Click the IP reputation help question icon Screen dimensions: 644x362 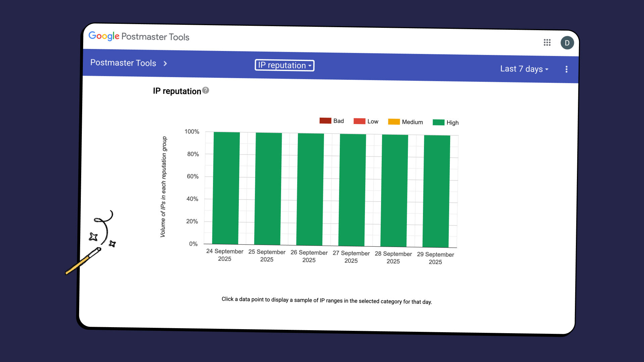click(x=206, y=90)
